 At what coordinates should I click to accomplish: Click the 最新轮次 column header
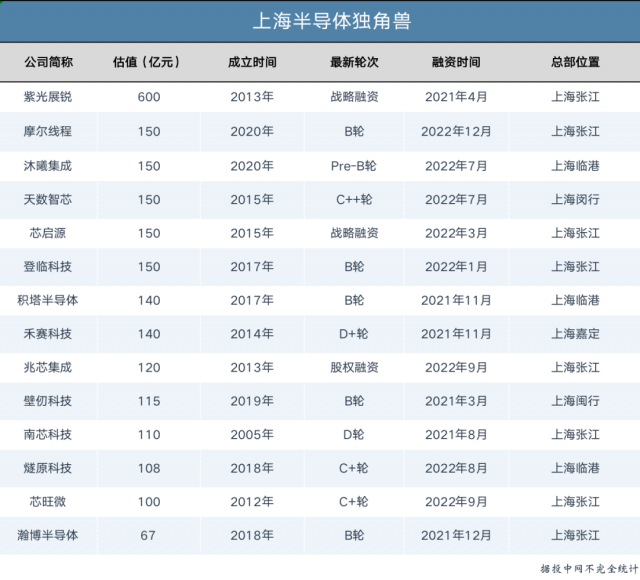tap(354, 62)
